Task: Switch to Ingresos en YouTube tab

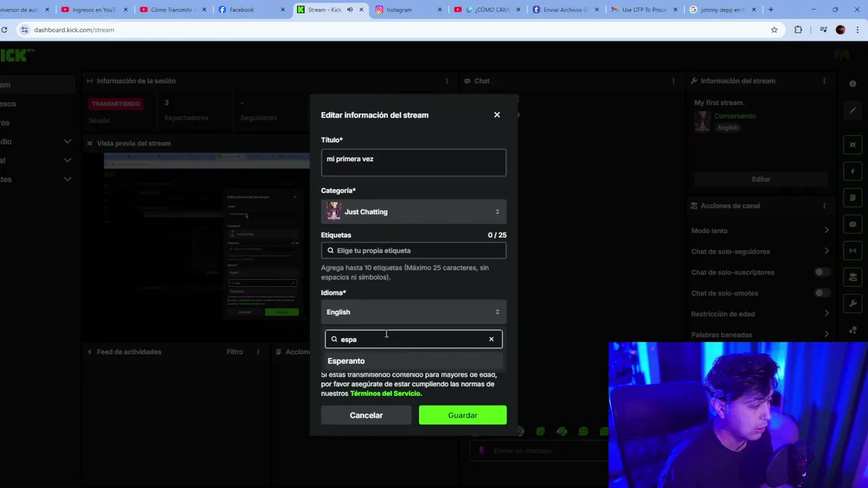Action: (94, 9)
